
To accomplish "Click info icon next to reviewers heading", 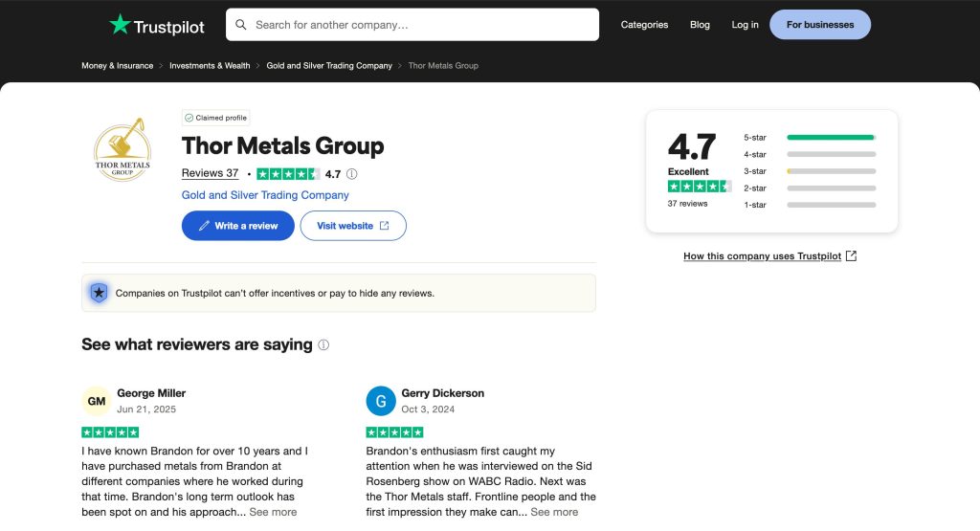I will [323, 345].
